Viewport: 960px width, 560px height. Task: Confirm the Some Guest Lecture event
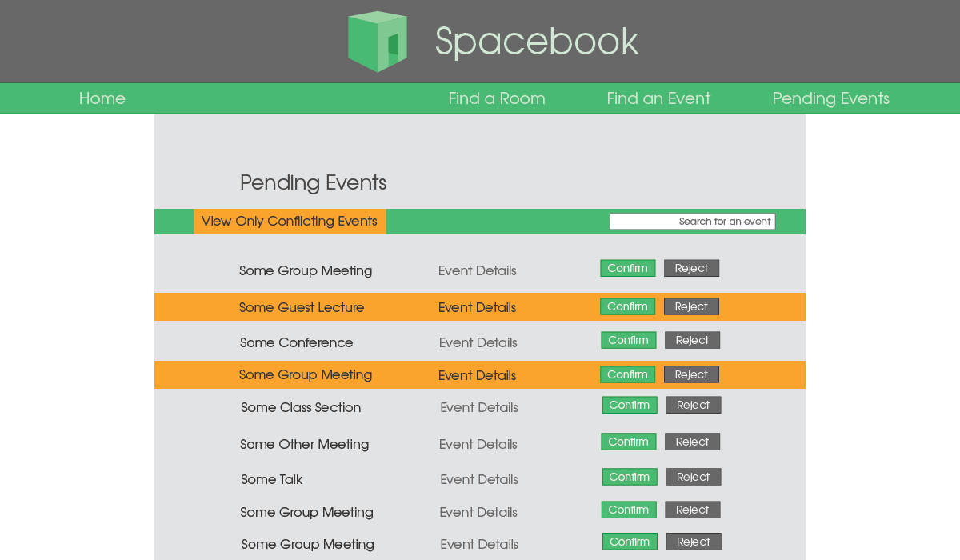point(627,306)
